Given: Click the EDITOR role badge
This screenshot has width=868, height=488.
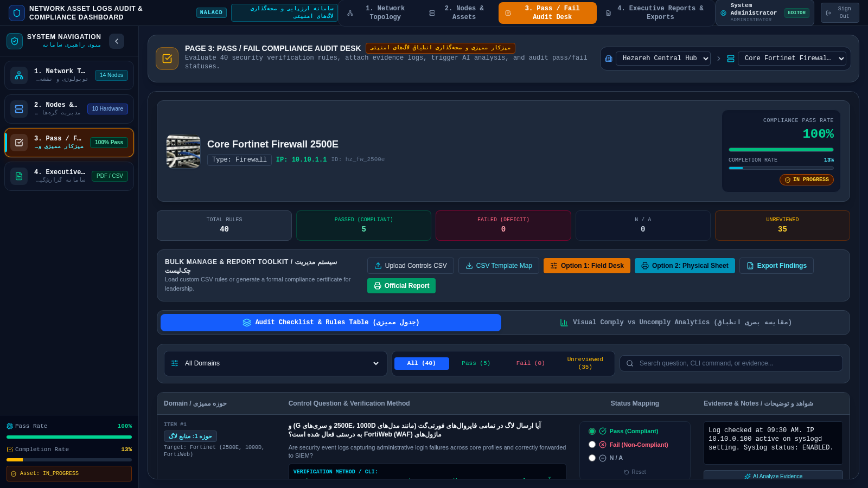Looking at the screenshot, I should (x=796, y=13).
